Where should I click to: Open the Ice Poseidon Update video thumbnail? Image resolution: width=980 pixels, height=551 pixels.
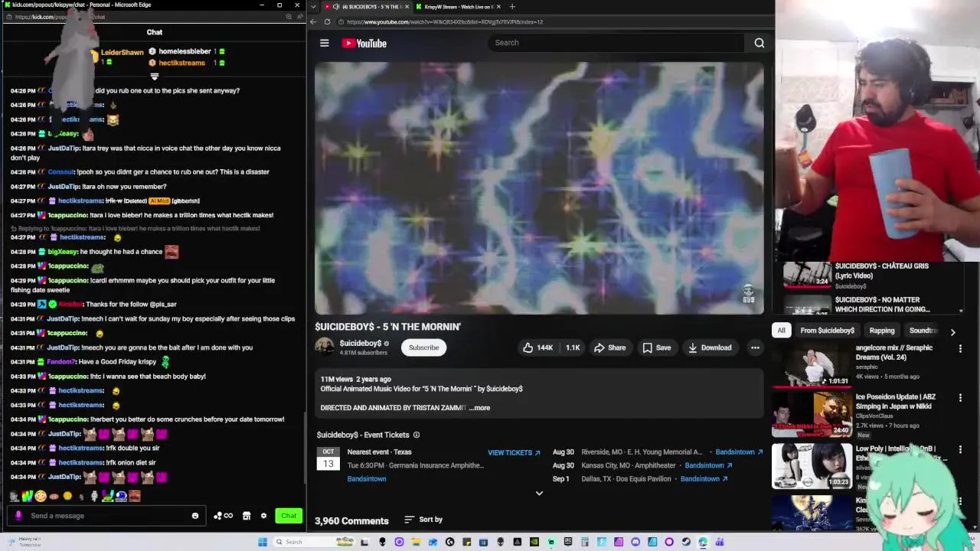812,414
